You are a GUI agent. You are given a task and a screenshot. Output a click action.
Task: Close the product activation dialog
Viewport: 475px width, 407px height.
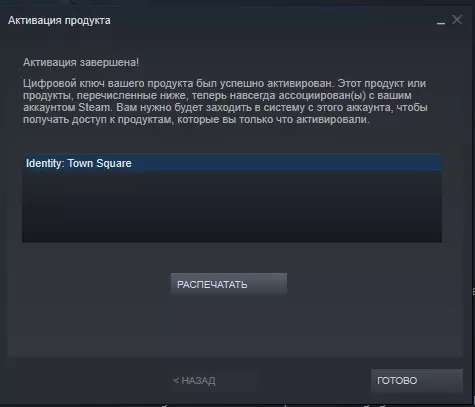457,20
